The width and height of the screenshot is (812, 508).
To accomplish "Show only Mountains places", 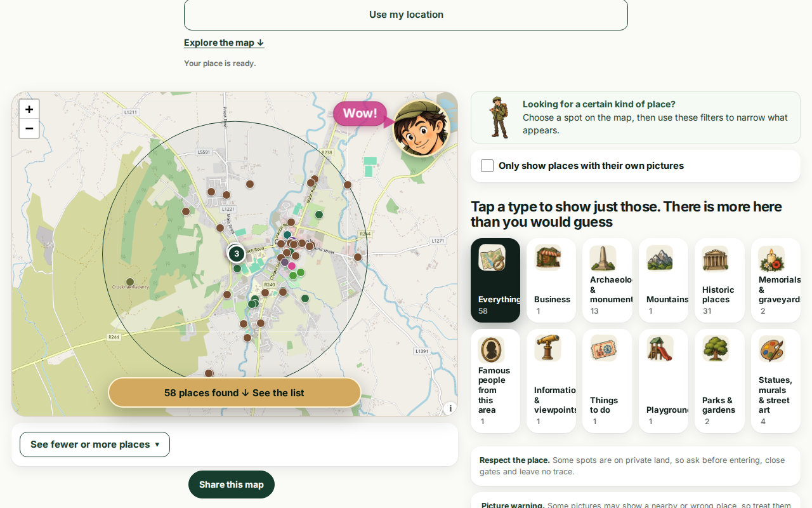I will (664, 280).
